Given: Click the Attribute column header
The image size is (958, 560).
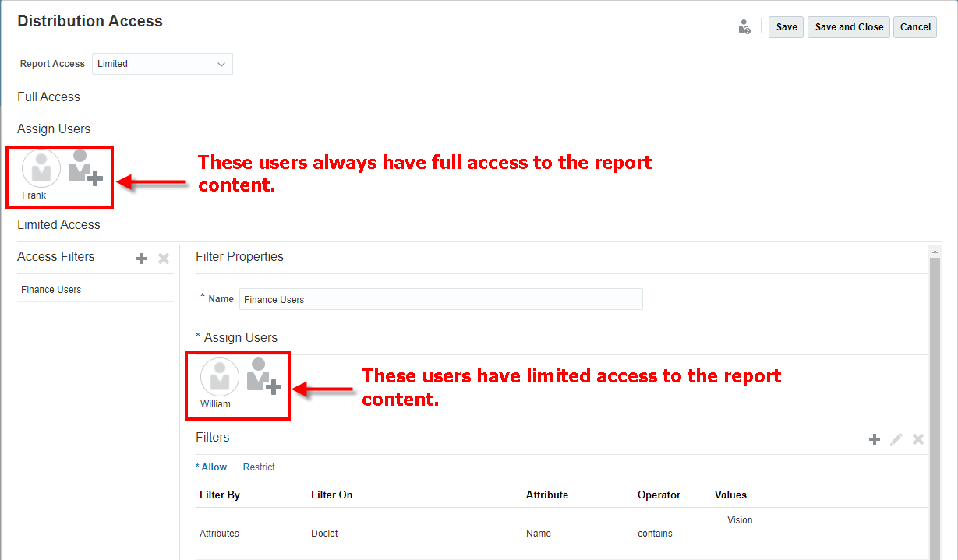Looking at the screenshot, I should click(x=547, y=495).
